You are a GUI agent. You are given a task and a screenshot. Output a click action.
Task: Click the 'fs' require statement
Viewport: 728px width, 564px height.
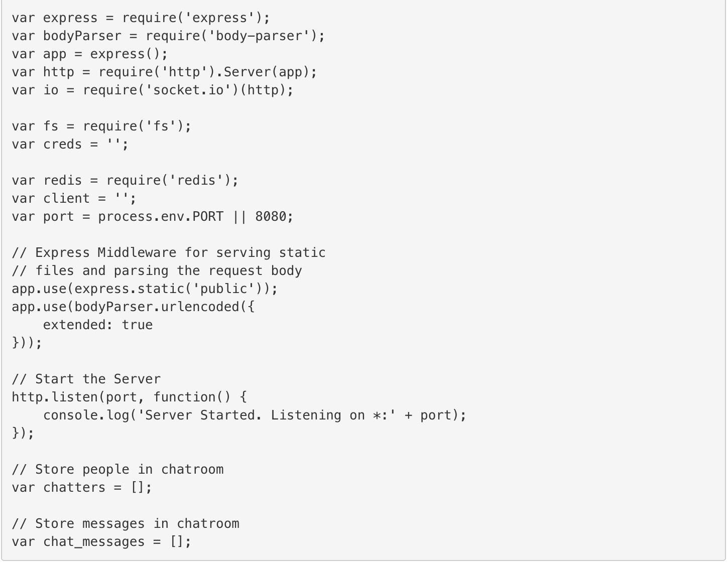pos(101,126)
